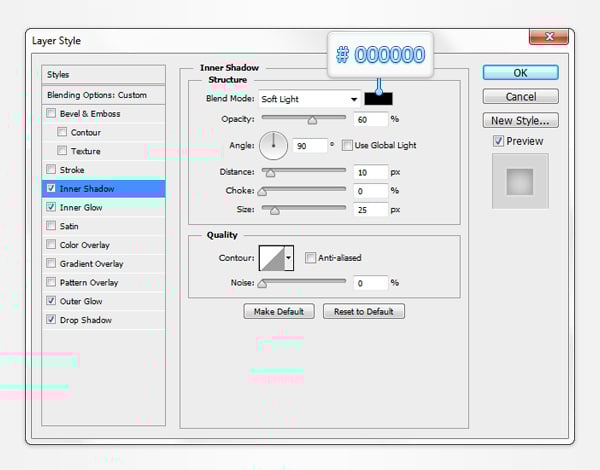This screenshot has width=600, height=470.
Task: Select the Inner Glow style entry
Action: 81,207
